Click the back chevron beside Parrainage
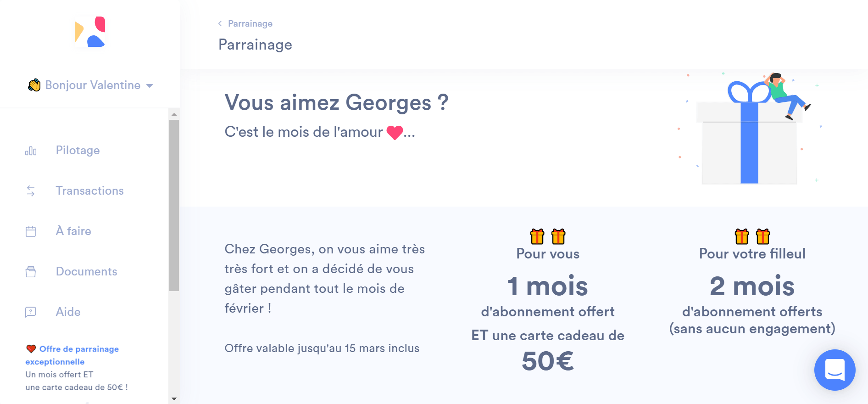Viewport: 868px width, 404px height. click(220, 23)
